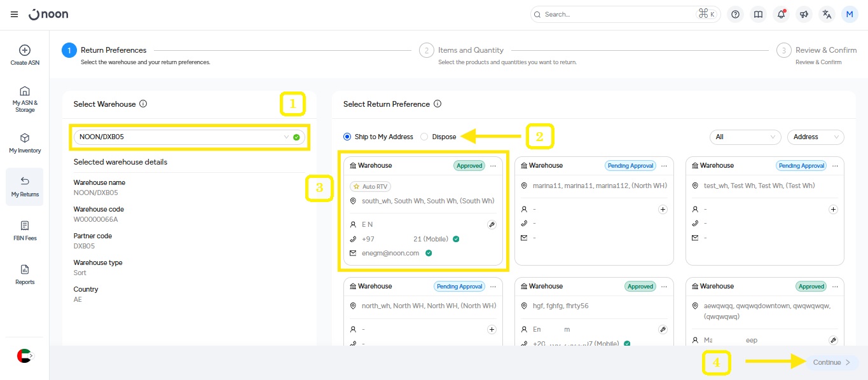Select the Dispose radio option
The image size is (868, 380).
[x=424, y=137]
